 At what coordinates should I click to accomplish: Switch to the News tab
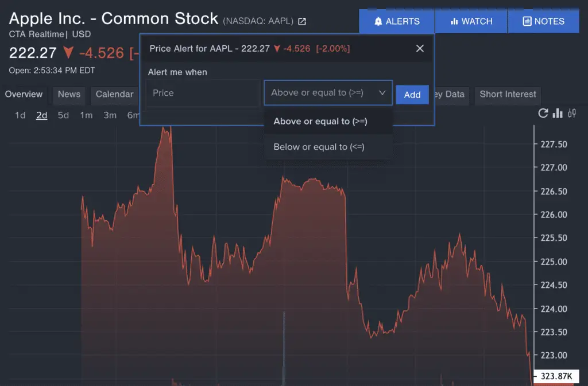(69, 94)
